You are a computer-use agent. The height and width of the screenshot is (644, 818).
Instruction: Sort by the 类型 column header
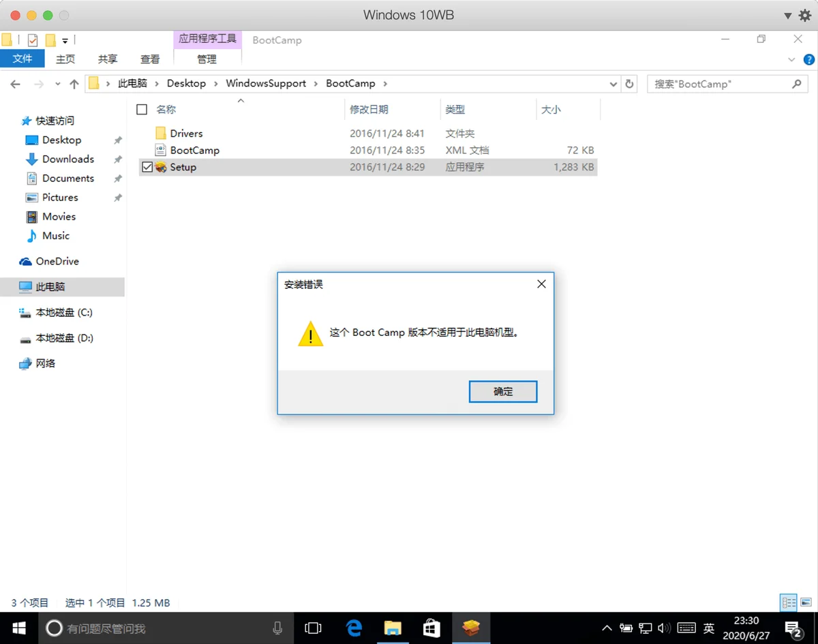(x=455, y=109)
